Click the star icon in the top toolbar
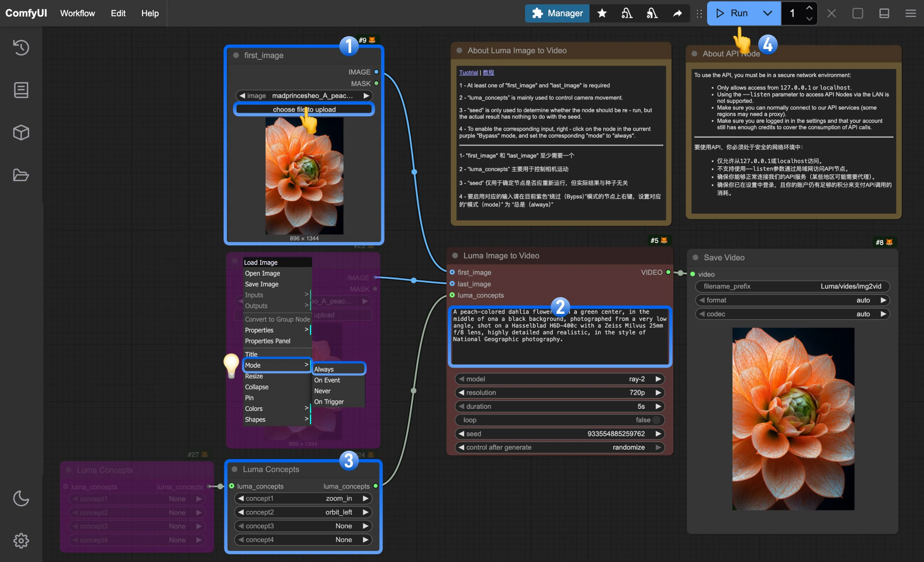Viewport: 924px width, 562px height. pyautogui.click(x=602, y=13)
